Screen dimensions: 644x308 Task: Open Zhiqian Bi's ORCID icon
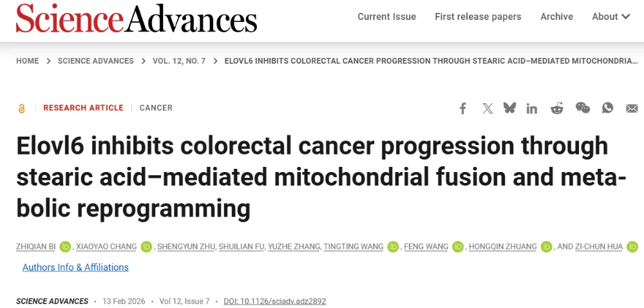[65, 247]
